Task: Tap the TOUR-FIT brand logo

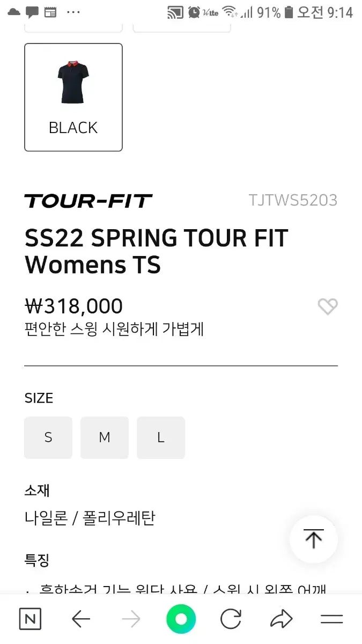Action: [88, 201]
